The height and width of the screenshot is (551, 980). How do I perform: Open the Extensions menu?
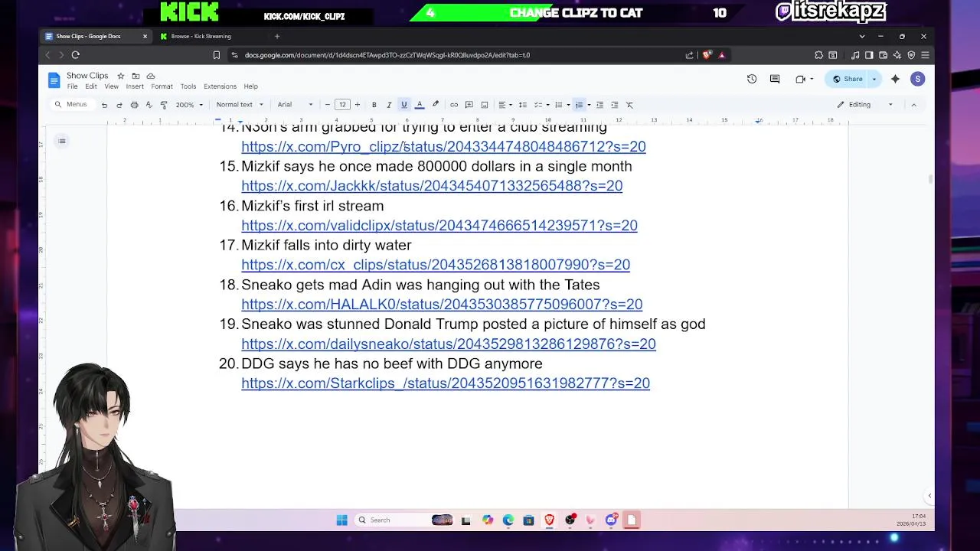(x=220, y=86)
